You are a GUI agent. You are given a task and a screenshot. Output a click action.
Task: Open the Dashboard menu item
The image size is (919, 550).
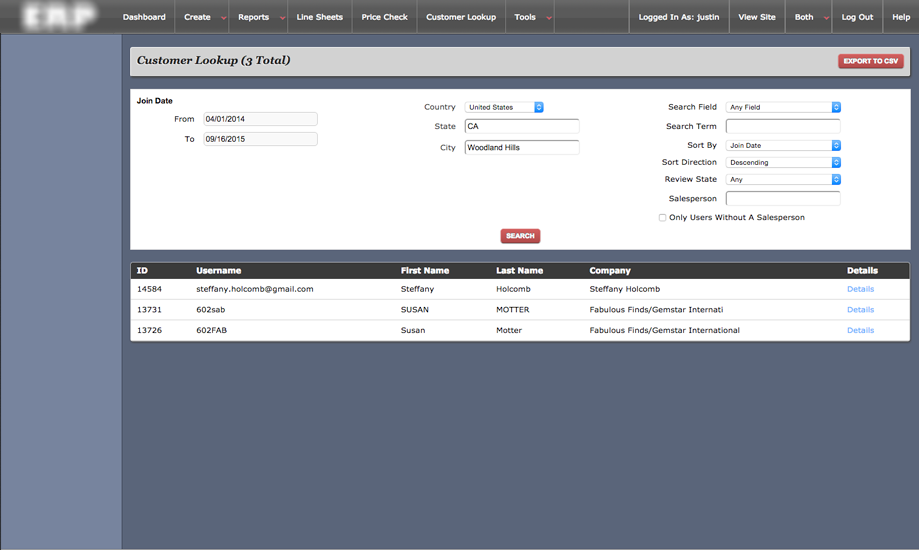[144, 17]
